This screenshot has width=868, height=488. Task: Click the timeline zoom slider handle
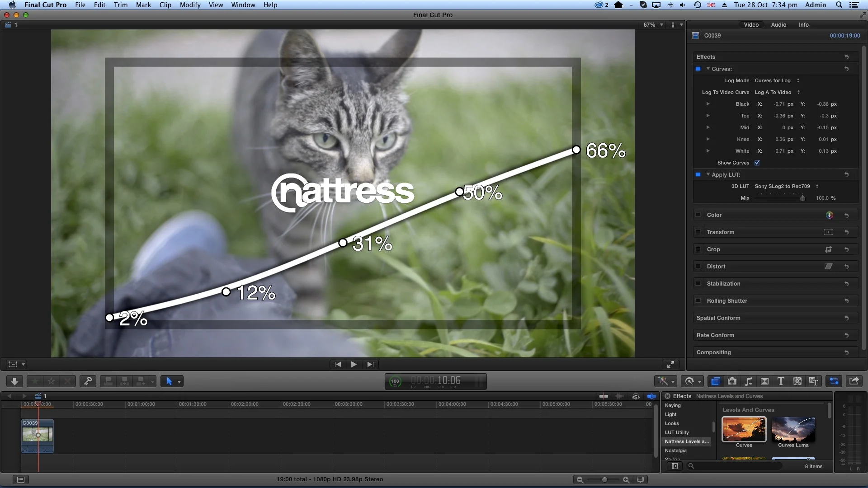tap(604, 480)
